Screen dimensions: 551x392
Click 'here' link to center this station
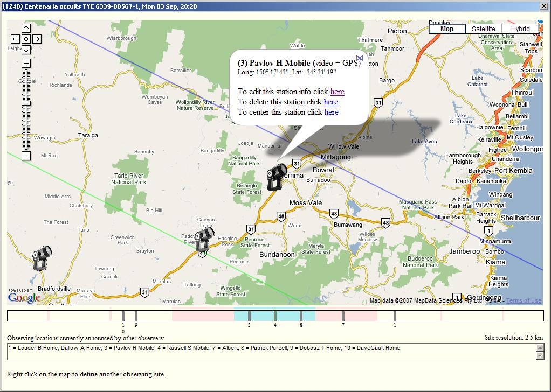click(x=332, y=112)
